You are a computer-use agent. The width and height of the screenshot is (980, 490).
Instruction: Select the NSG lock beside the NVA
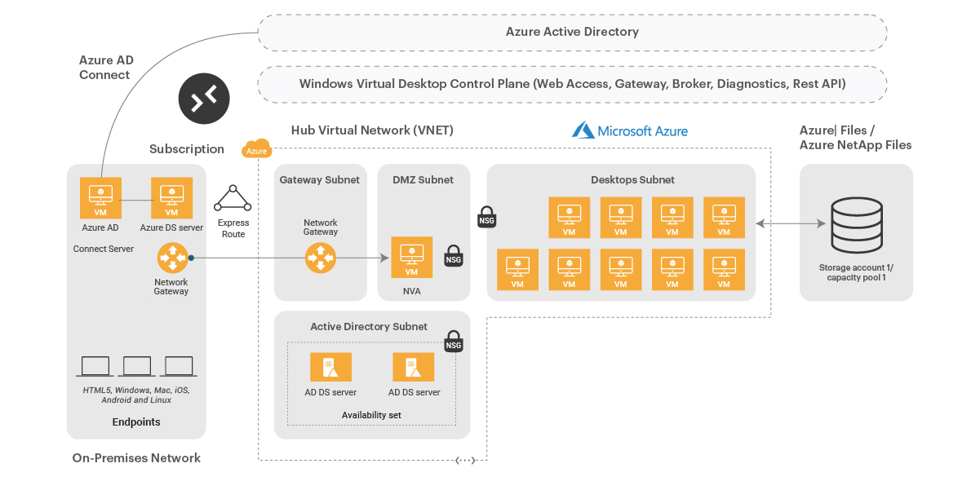pos(454,255)
